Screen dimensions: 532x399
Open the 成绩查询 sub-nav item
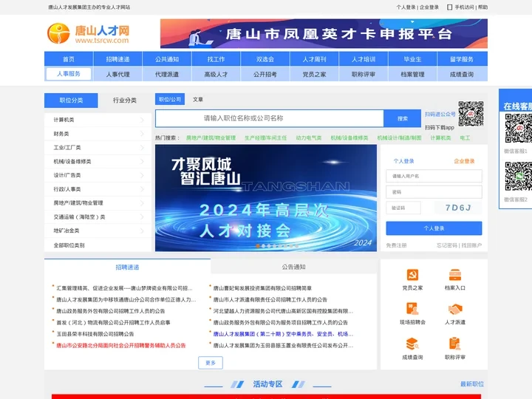462,75
